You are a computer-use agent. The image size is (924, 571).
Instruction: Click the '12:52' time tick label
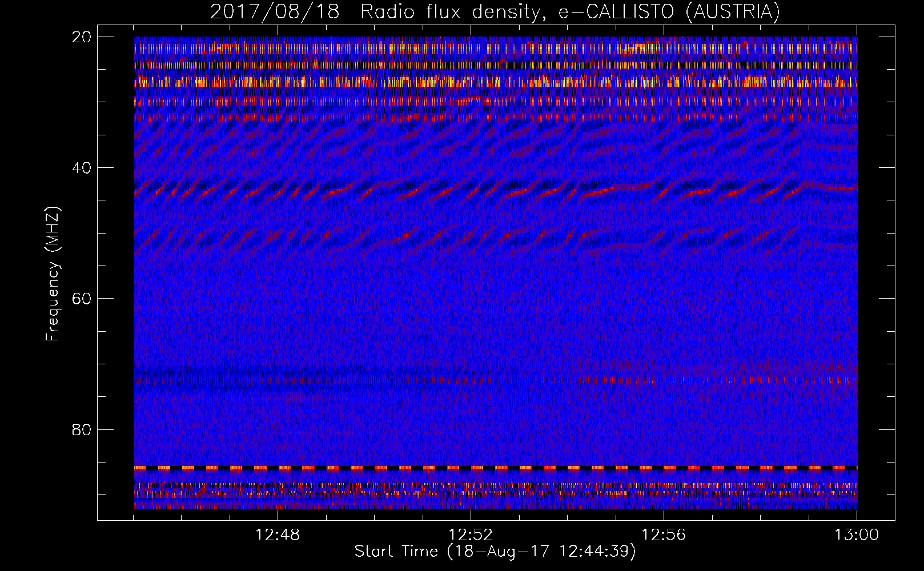tap(471, 535)
